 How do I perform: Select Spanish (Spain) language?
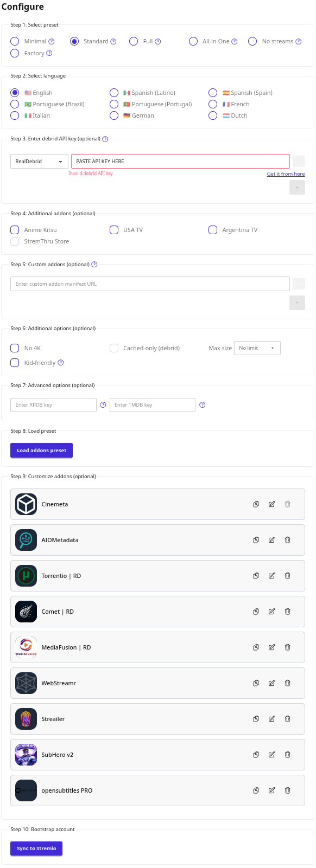tap(213, 92)
